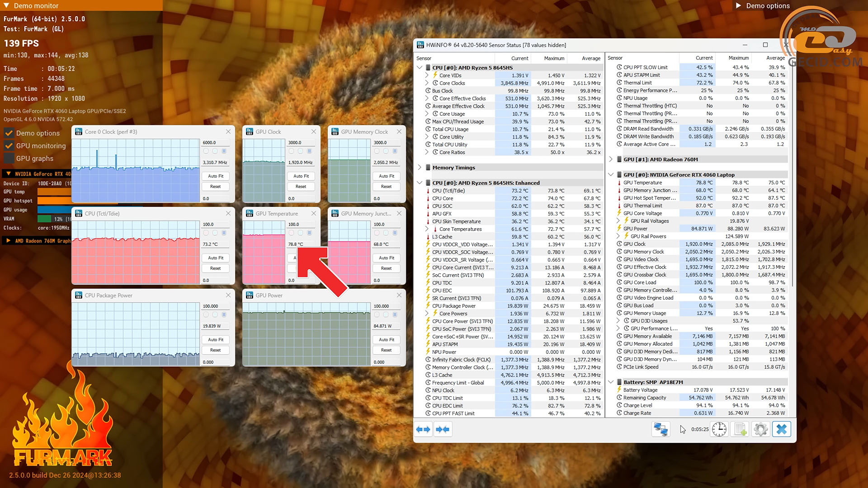The height and width of the screenshot is (488, 868).
Task: Click Auto Fit in GPU Memory Junction graph
Action: click(387, 258)
